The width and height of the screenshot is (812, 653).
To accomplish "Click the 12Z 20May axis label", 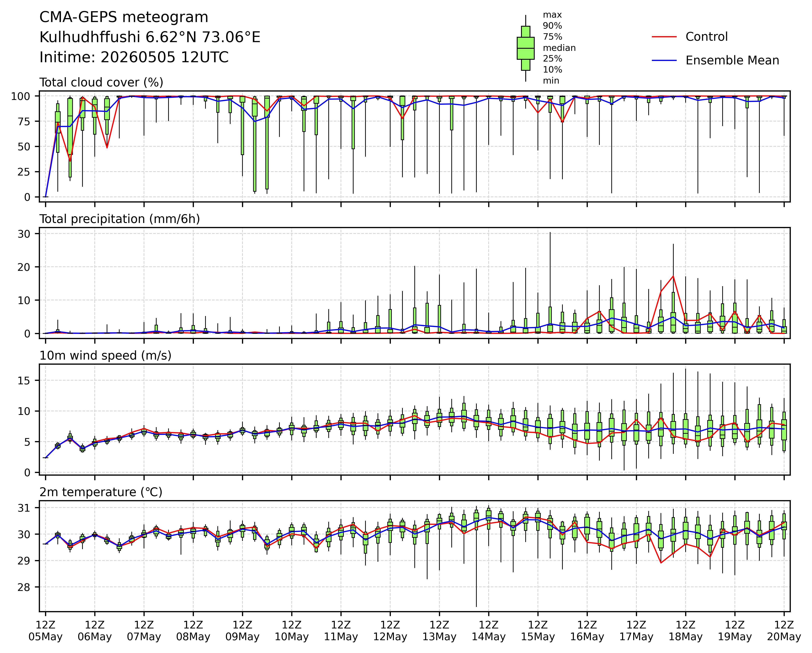I will point(784,631).
